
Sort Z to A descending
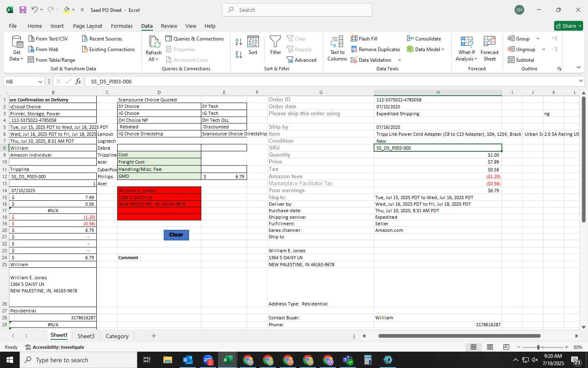pyautogui.click(x=239, y=54)
